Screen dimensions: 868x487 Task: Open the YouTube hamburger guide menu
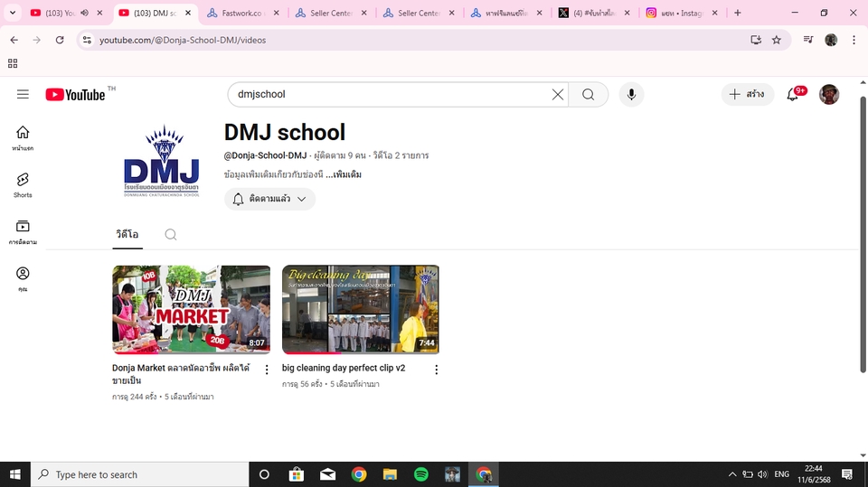pos(23,94)
